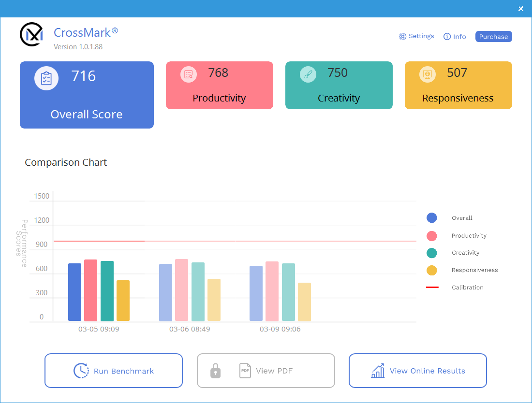
Task: Start the benchmark with Run Benchmark
Action: point(114,371)
